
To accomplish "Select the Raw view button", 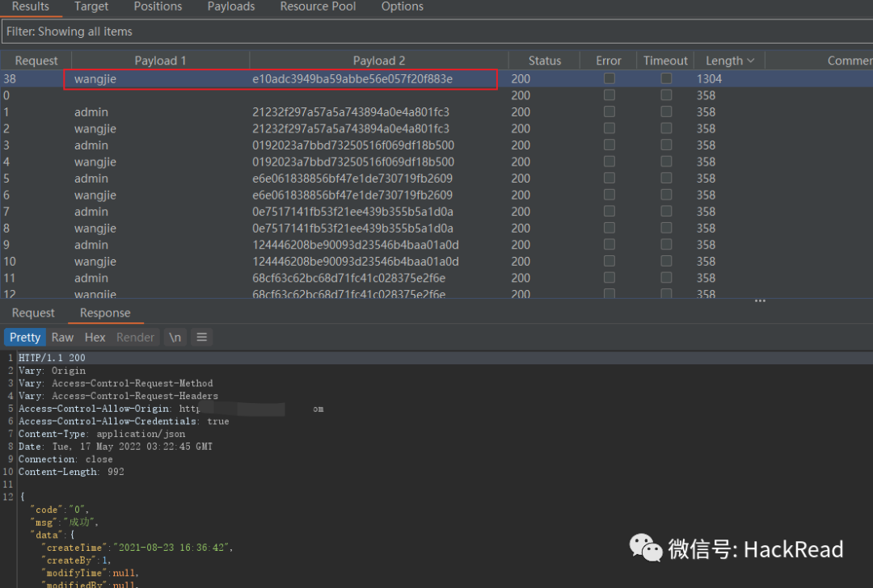I will [62, 338].
